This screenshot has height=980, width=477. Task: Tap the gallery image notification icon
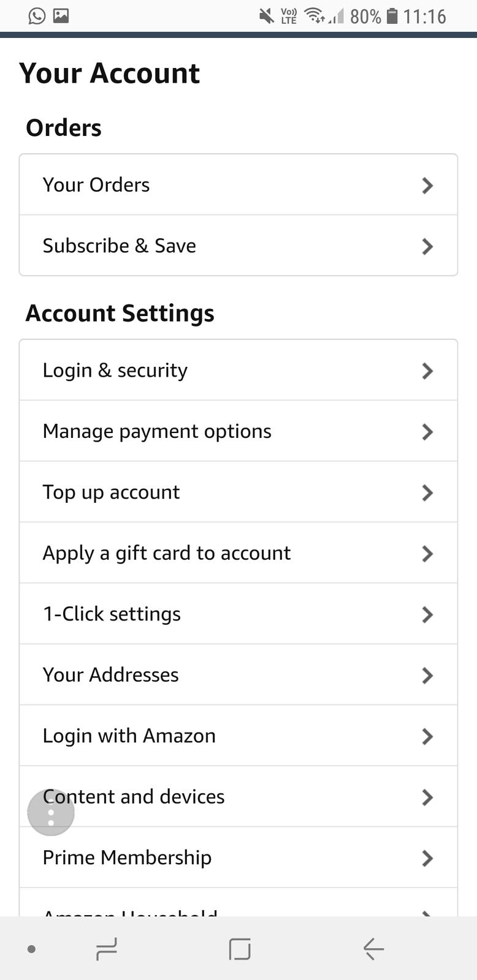point(61,15)
